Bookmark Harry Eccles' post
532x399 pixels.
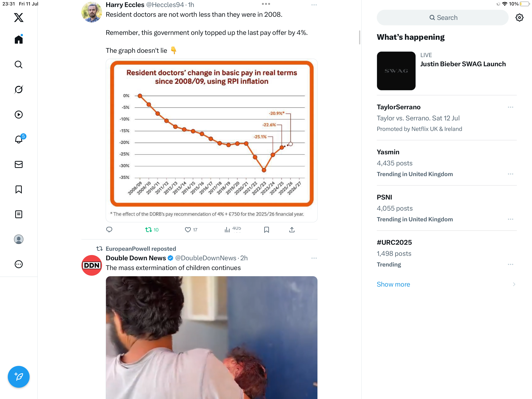pos(266,230)
